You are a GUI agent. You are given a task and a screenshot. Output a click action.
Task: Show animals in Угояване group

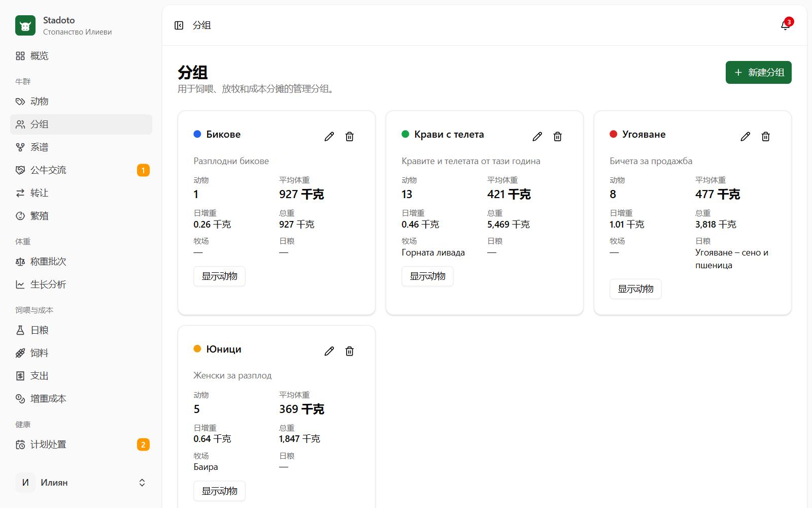(x=635, y=289)
